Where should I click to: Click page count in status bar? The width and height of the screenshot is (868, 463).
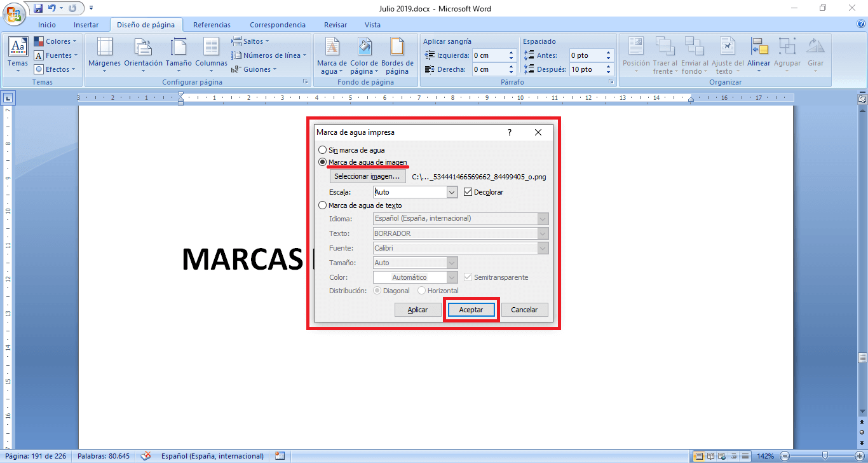tap(36, 456)
